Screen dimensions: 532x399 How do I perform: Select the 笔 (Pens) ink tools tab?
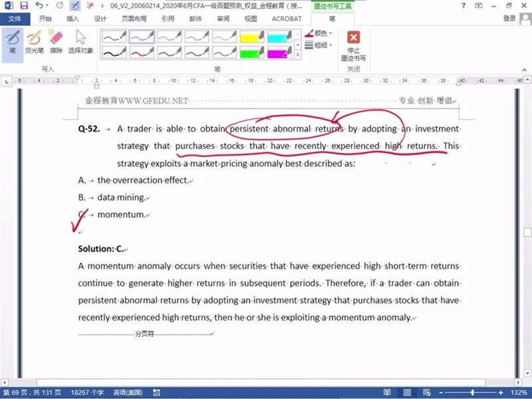click(x=332, y=19)
